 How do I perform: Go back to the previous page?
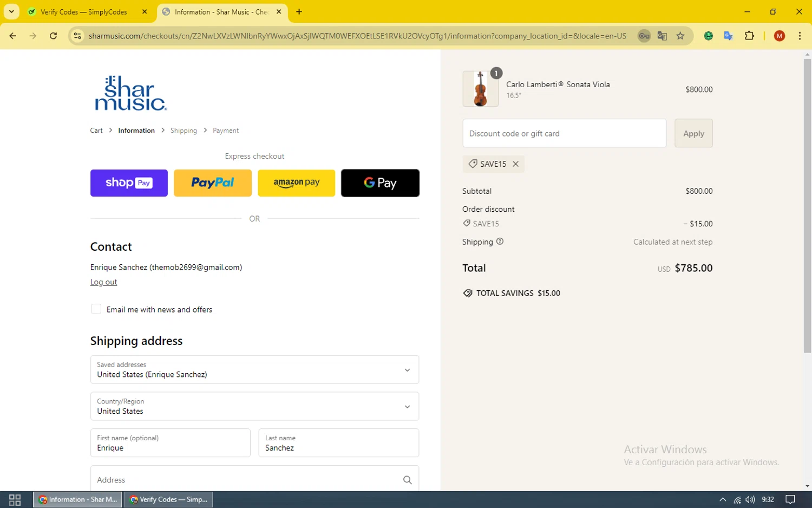coord(13,36)
